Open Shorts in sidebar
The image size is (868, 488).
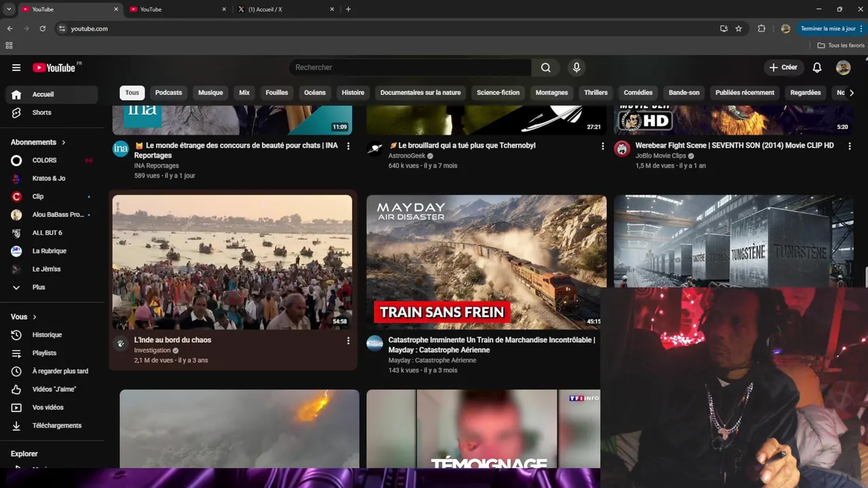click(x=52, y=113)
